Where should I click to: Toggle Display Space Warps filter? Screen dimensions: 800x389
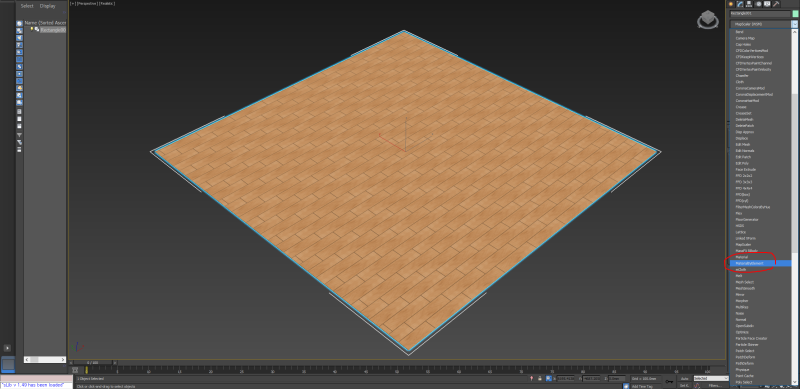click(19, 59)
